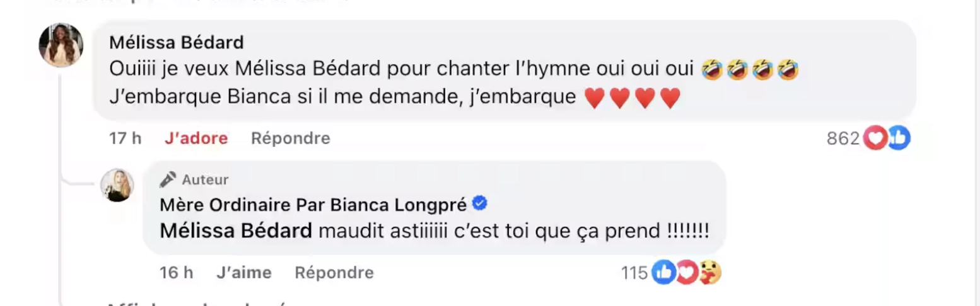Click the heart icon next to 115
Screen dimensions: 980x306
click(x=686, y=273)
